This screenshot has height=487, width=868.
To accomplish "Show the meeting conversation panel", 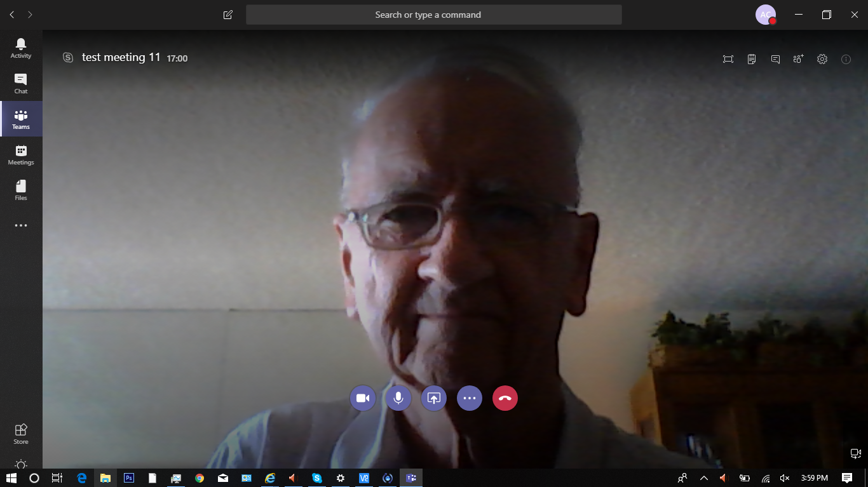I will coord(775,59).
